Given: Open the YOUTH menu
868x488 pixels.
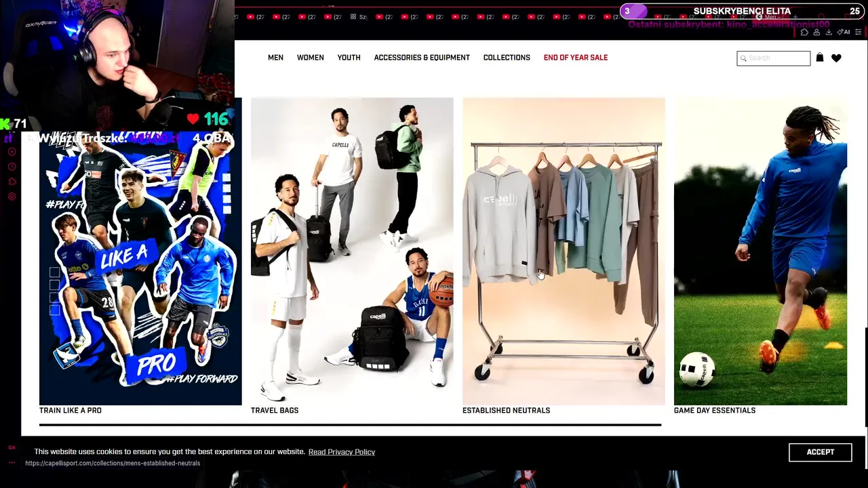Looking at the screenshot, I should pos(349,58).
